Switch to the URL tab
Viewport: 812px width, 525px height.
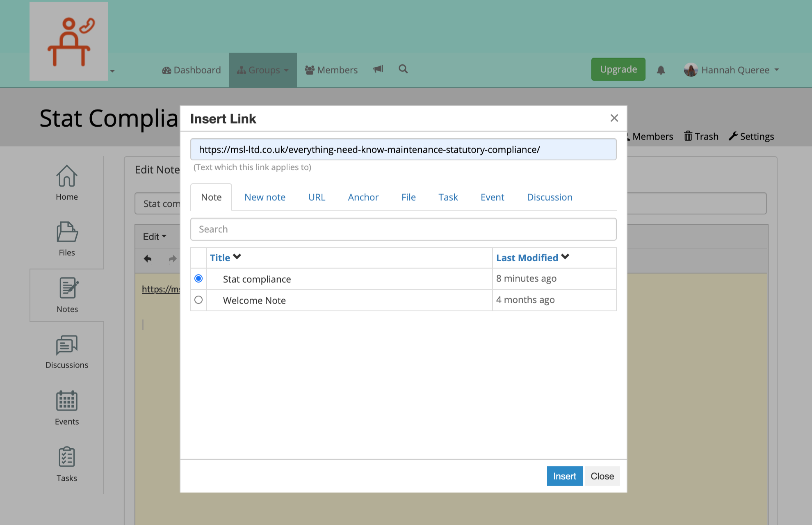tap(317, 197)
